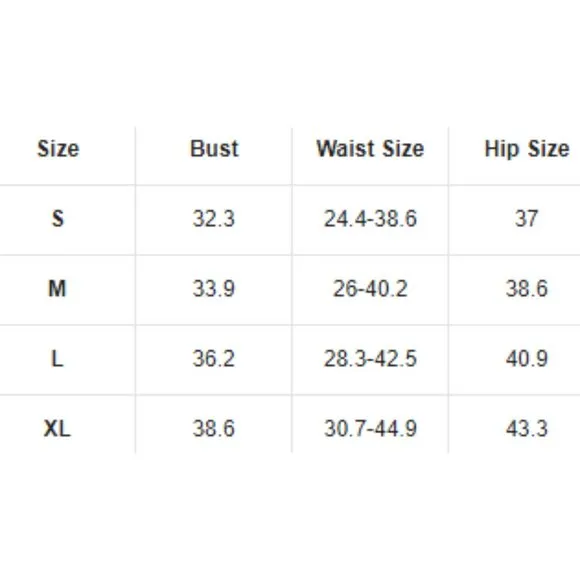The width and height of the screenshot is (580, 580).
Task: Click the hip value 37
Action: (x=527, y=218)
